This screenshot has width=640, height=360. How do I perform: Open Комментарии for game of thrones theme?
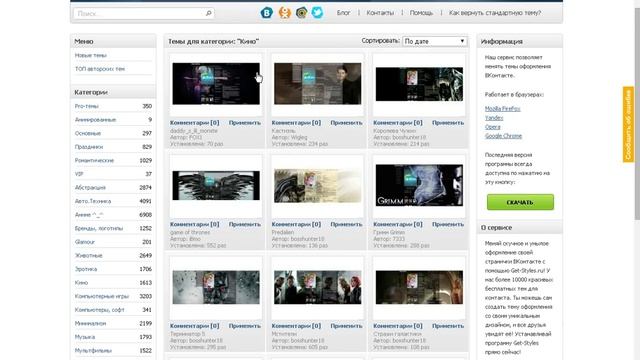(195, 224)
